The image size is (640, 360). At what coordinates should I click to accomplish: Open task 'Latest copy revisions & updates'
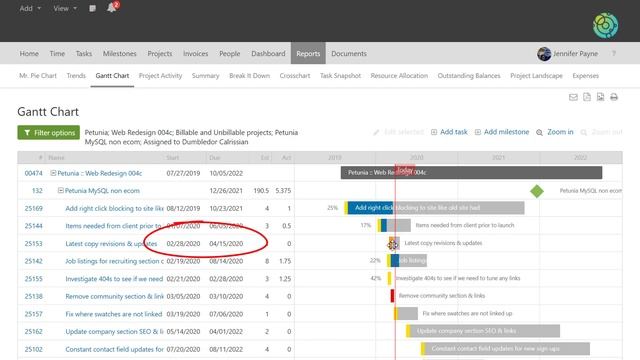(111, 244)
